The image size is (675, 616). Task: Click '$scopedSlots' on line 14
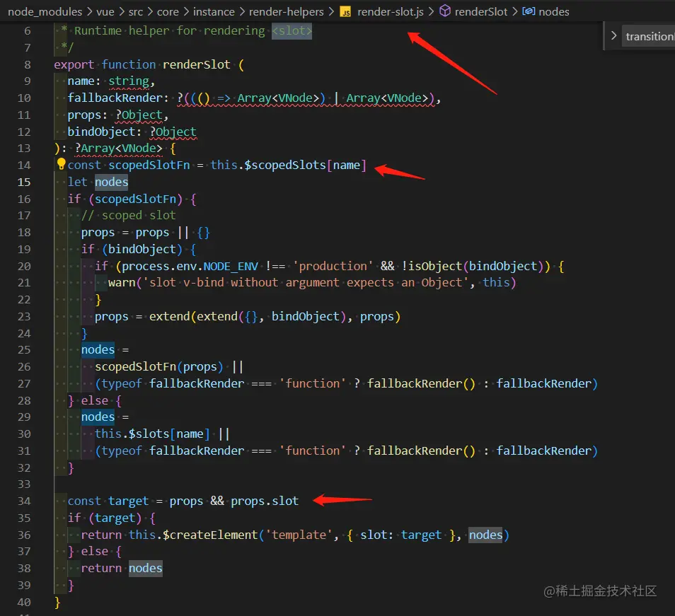(285, 165)
